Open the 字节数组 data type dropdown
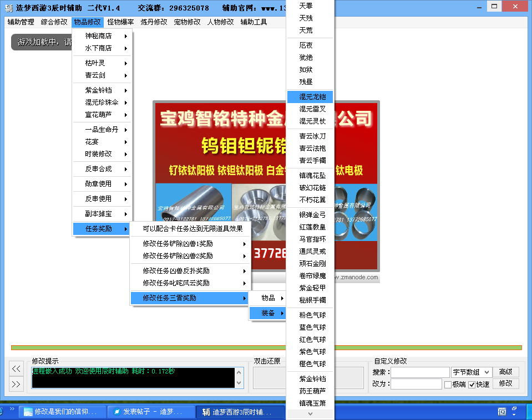This screenshot has width=532, height=420. [x=471, y=372]
